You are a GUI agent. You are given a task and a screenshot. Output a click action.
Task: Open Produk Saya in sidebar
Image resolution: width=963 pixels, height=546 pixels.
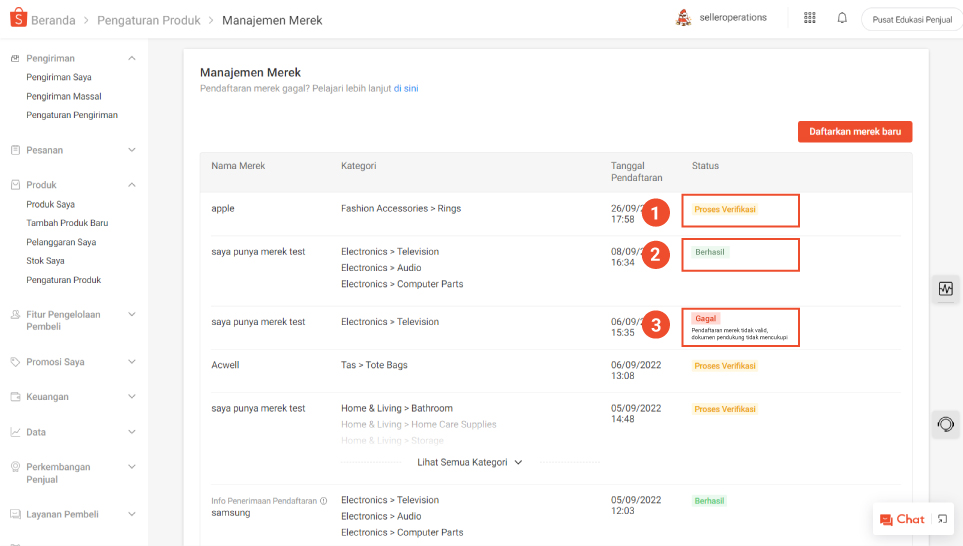[50, 204]
